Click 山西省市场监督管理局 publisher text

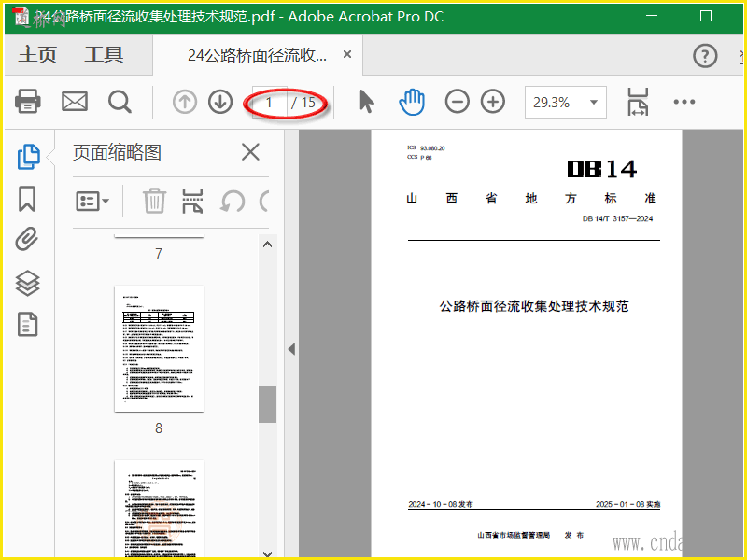pyautogui.click(x=514, y=535)
